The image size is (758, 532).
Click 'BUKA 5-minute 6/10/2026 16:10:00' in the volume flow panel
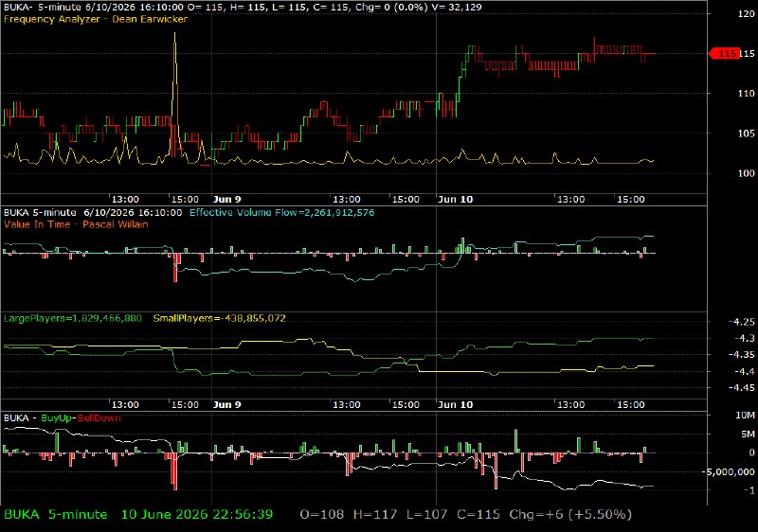coord(93,212)
